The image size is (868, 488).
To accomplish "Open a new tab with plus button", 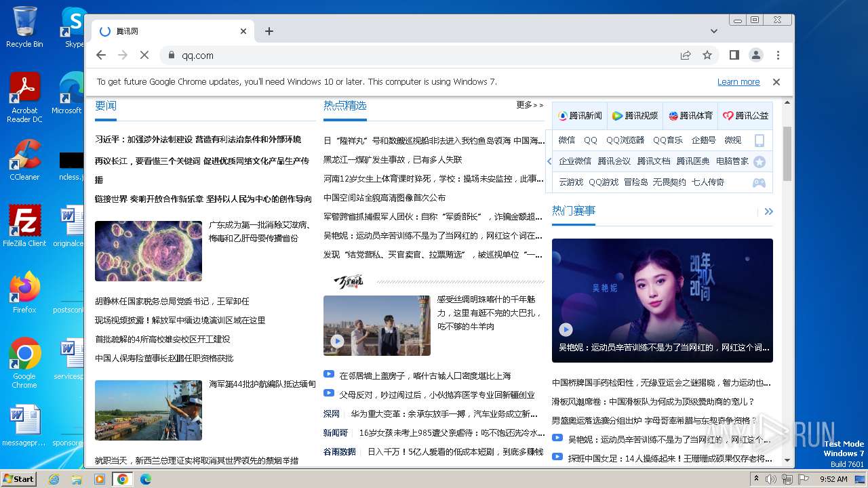I will [269, 31].
